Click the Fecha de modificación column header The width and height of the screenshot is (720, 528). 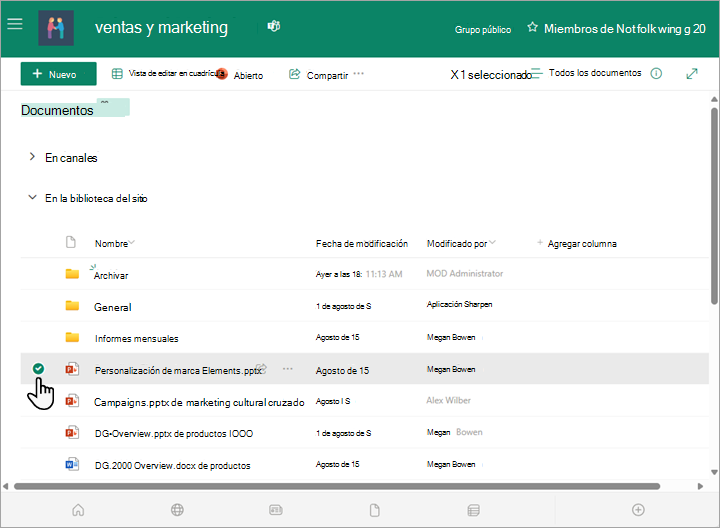coord(362,244)
